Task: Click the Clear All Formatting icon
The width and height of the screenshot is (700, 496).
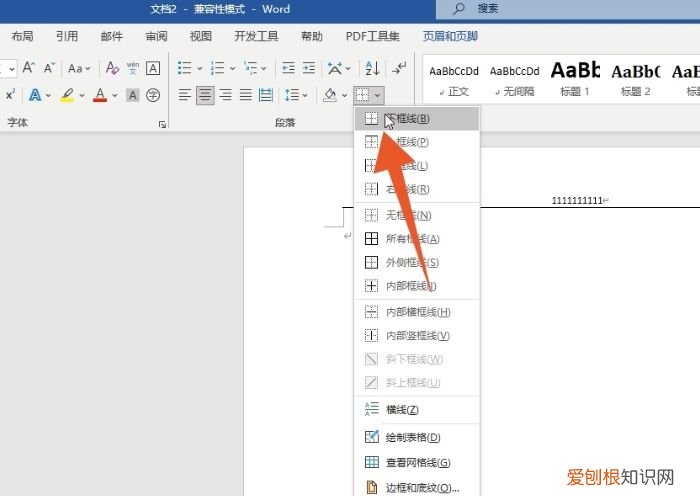Action: pyautogui.click(x=112, y=68)
